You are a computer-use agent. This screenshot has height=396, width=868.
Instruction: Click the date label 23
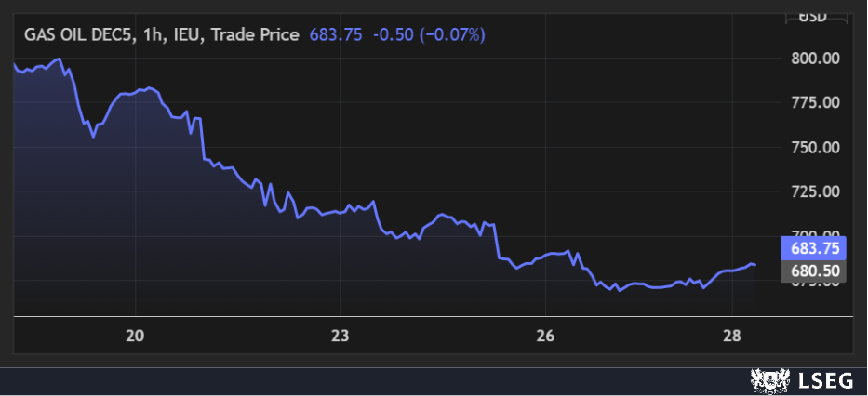coord(341,335)
